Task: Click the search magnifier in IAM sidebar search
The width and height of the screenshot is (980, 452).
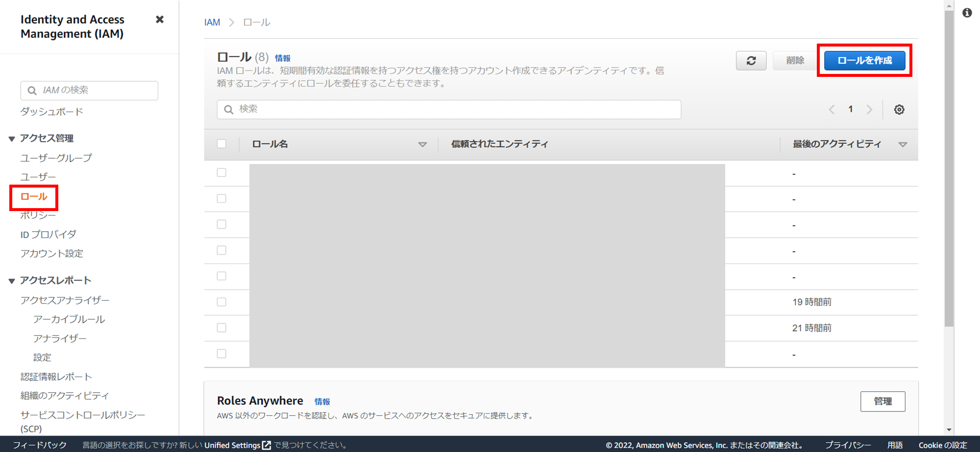Action: coord(32,90)
